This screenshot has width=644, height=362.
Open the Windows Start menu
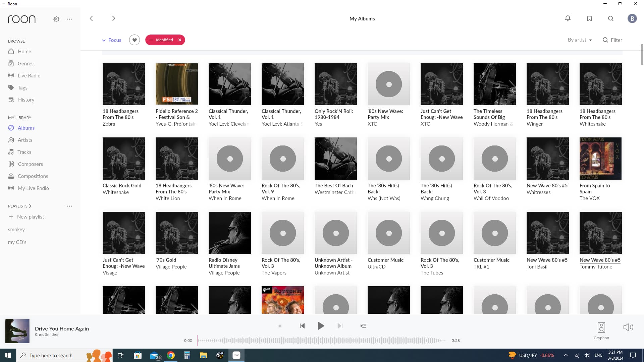tap(8, 355)
